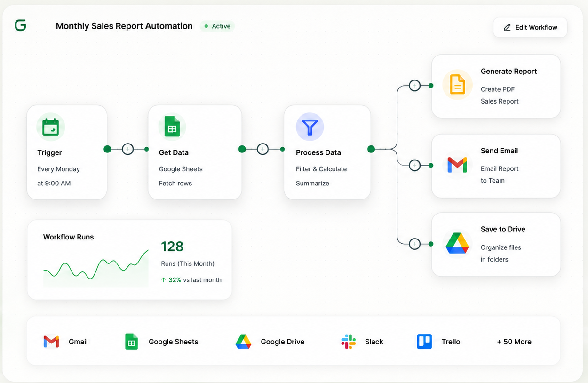588x383 pixels.
Task: Click the Trigger node output connector dot
Action: coord(107,149)
